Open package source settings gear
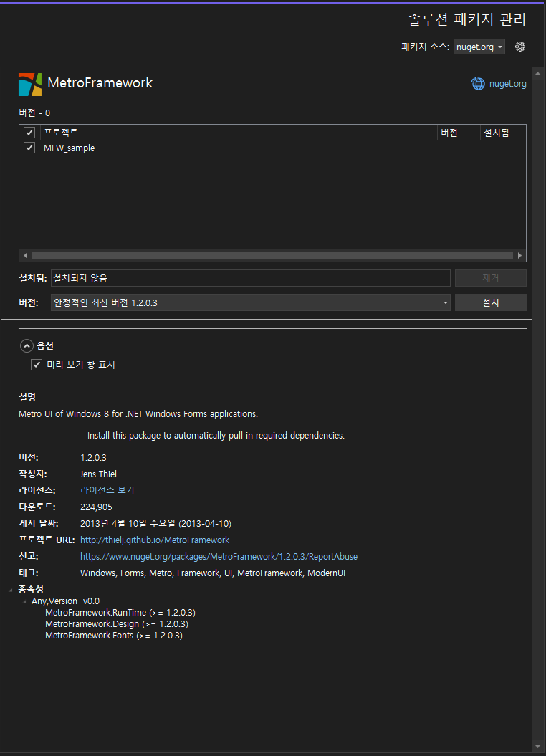Viewport: 546px width, 756px height. click(520, 47)
